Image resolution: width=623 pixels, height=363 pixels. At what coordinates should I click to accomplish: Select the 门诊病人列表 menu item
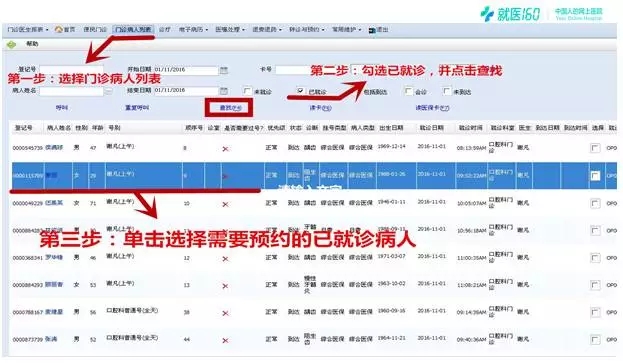click(x=133, y=29)
